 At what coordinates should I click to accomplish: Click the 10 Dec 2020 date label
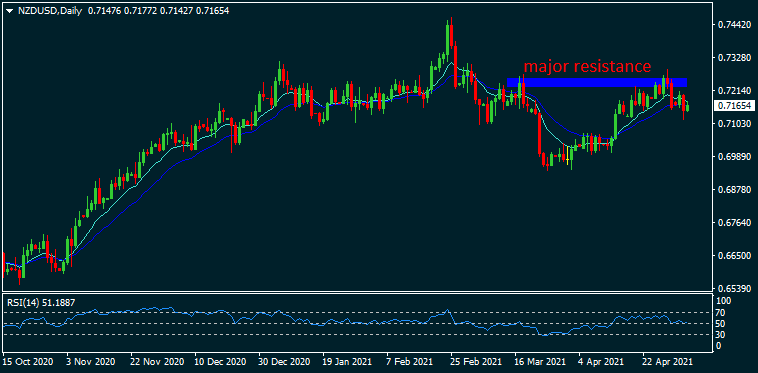coord(220,361)
